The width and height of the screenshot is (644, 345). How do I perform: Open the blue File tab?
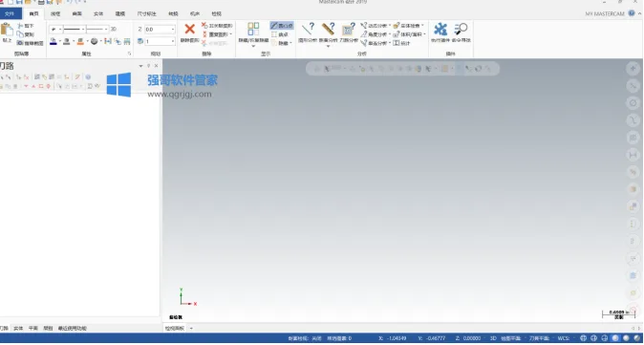(x=10, y=13)
